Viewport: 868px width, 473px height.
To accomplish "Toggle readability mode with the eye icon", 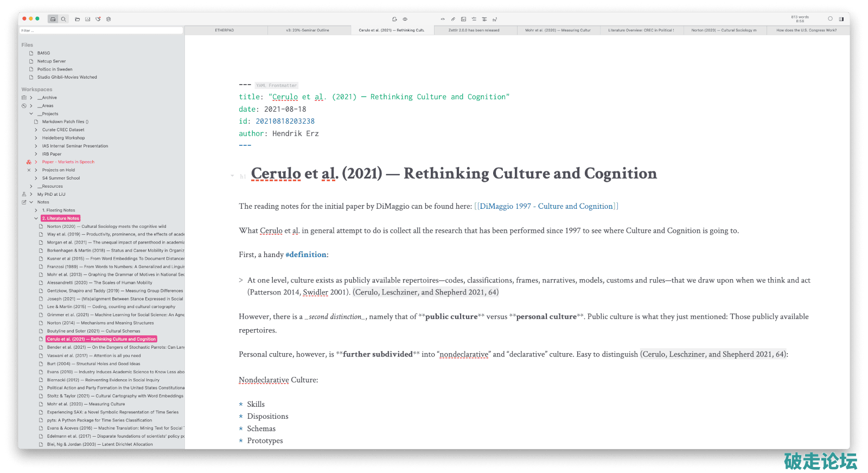I will click(405, 19).
